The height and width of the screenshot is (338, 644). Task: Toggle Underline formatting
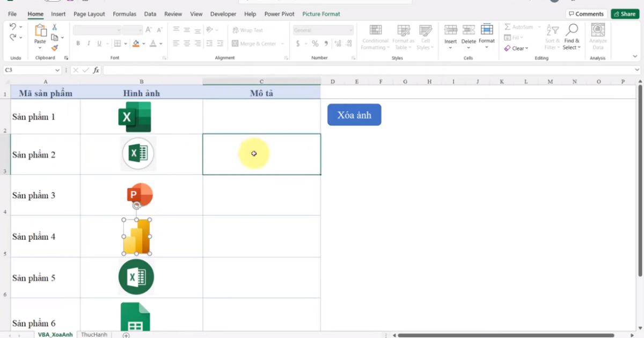coord(99,43)
